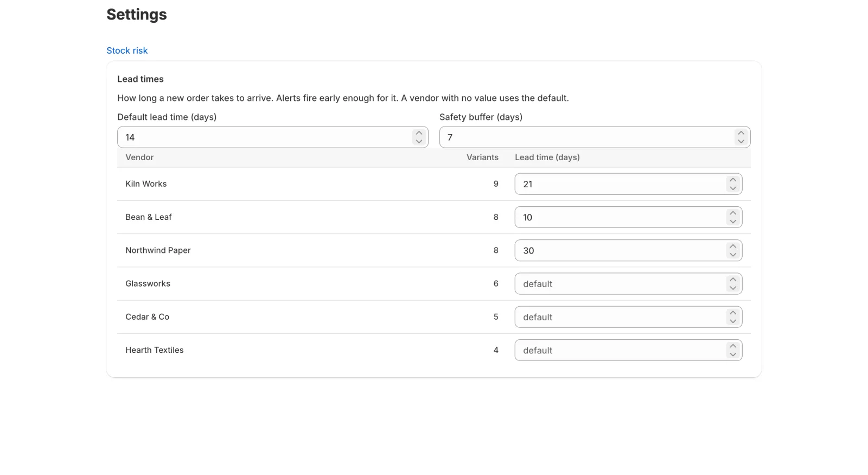Screen dimensions: 868x475
Task: Decrease the Bean & Leaf lead time
Action: click(733, 221)
